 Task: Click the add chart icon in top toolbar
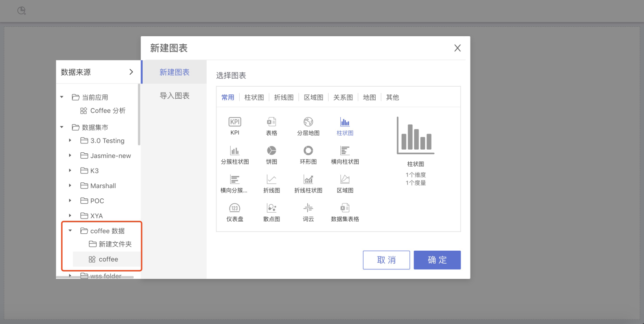[x=21, y=11]
